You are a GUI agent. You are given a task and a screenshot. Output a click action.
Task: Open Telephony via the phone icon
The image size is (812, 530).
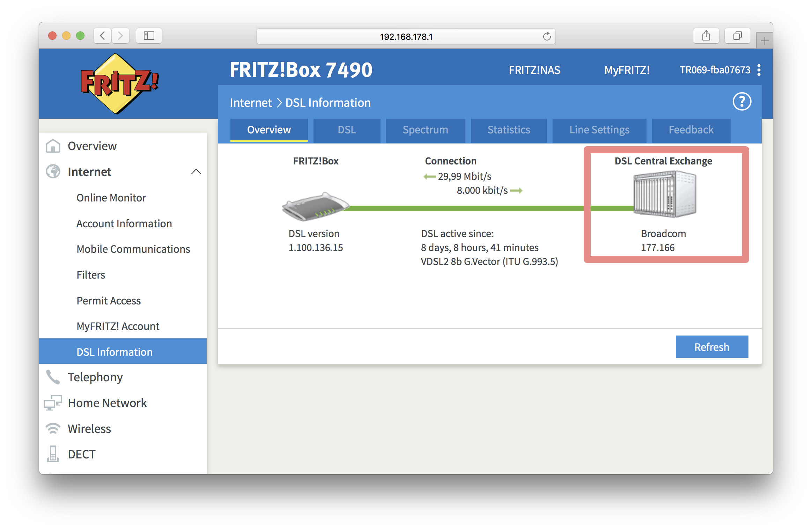[x=53, y=377]
